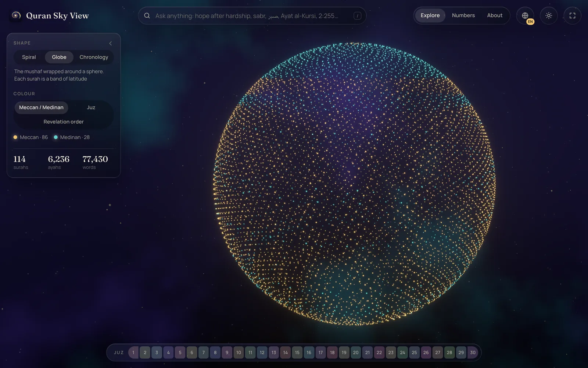Jump to Juz 15

tap(297, 353)
